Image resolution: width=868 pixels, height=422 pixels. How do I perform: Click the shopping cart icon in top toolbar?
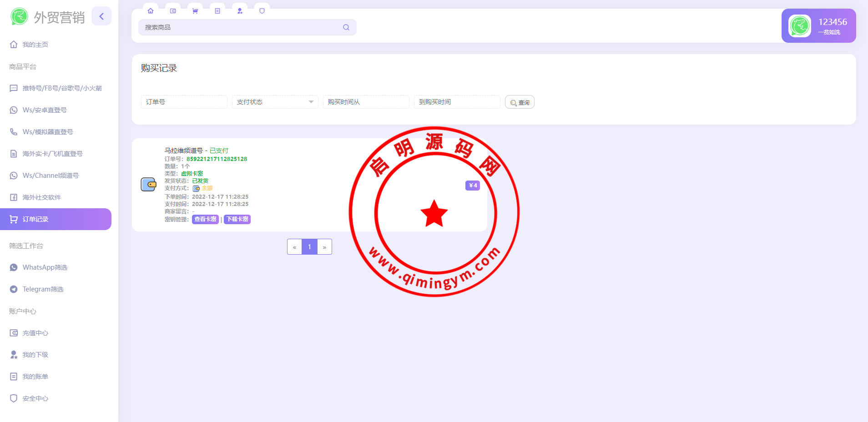coord(195,11)
